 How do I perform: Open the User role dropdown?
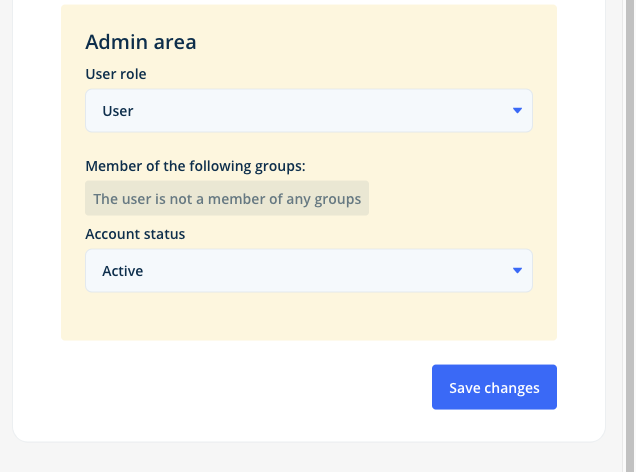pos(309,111)
